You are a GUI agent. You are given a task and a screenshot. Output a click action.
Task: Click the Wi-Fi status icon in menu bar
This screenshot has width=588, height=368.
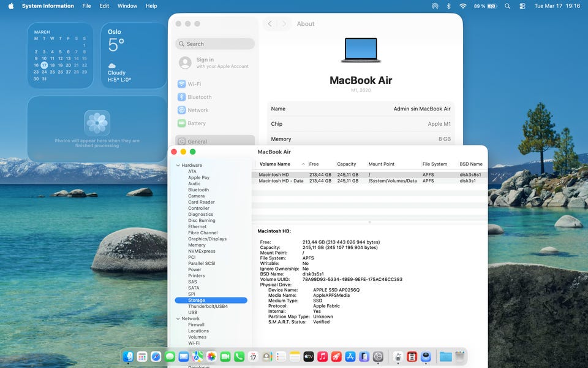click(x=462, y=6)
